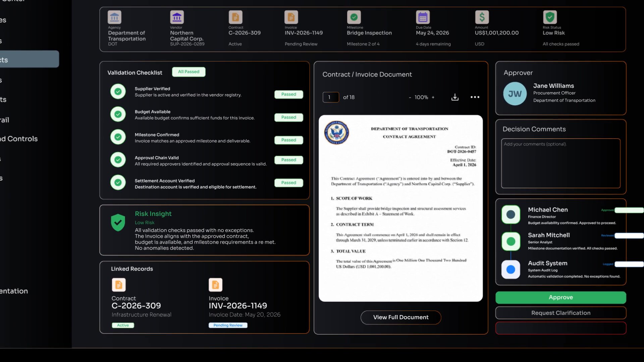This screenshot has width=644, height=362.
Task: Click the Risk Status shield icon
Action: (550, 17)
